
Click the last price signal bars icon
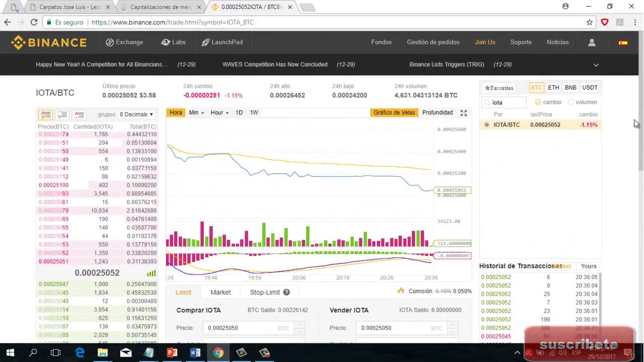click(151, 273)
